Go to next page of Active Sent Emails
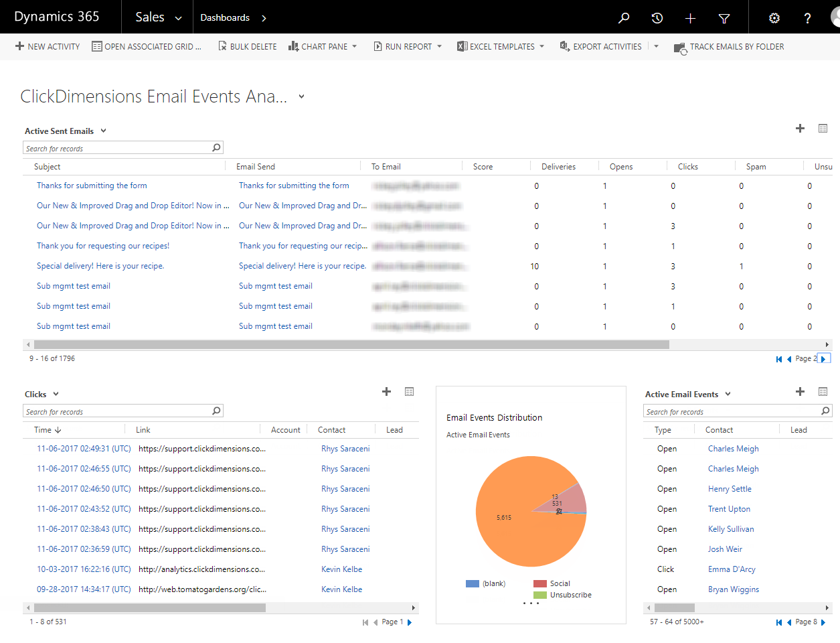Viewport: 840px width, 643px height. pos(824,359)
